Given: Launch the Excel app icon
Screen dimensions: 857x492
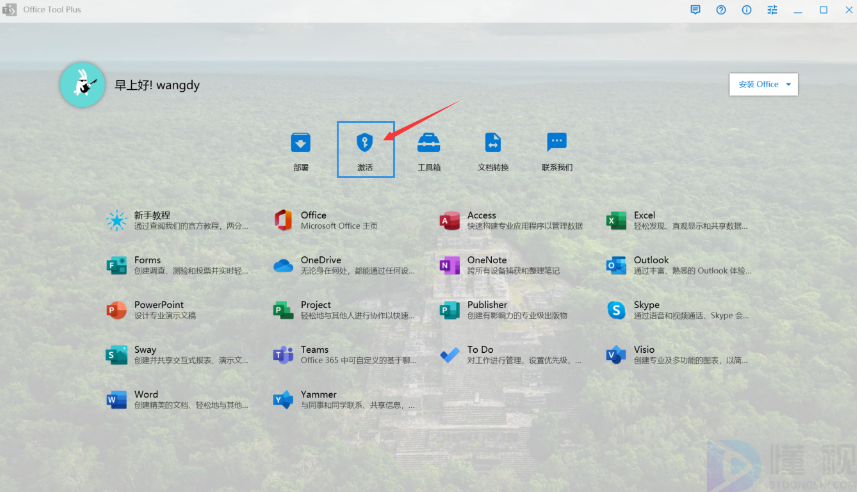Looking at the screenshot, I should [x=617, y=220].
